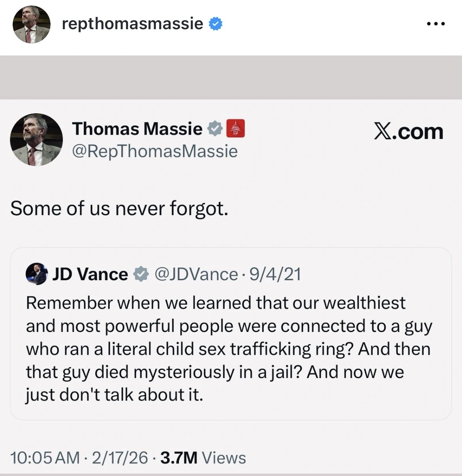Image resolution: width=462 pixels, height=476 pixels.
Task: Click the Thomas Massie display name
Action: click(137, 129)
